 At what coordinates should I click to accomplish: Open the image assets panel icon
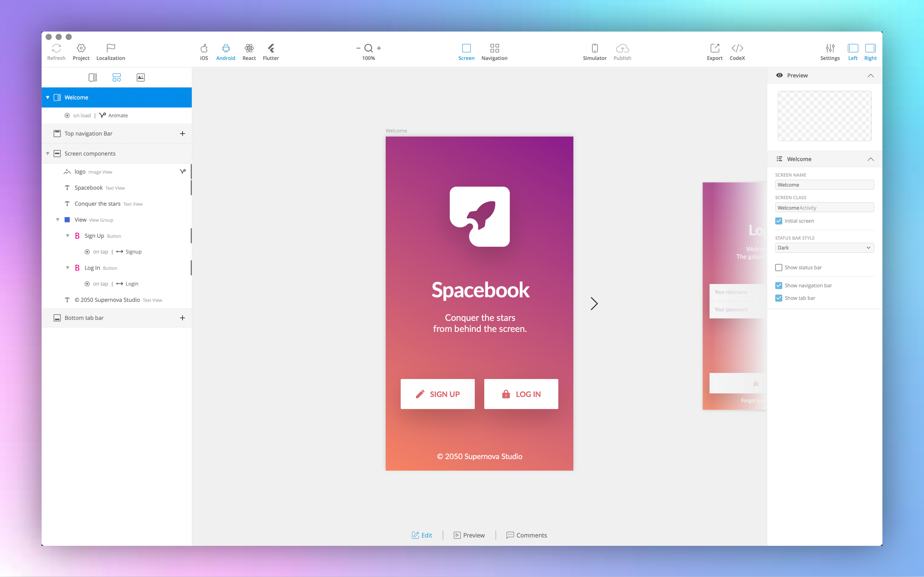141,77
